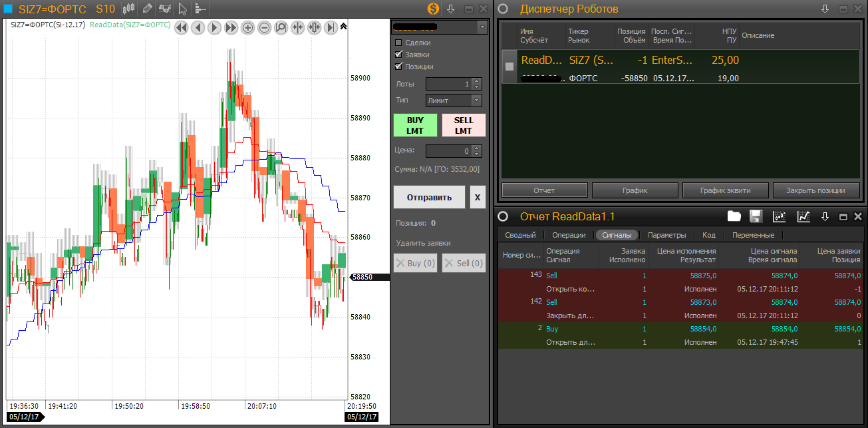Open the Операции tab
868x428 pixels.
[x=569, y=235]
